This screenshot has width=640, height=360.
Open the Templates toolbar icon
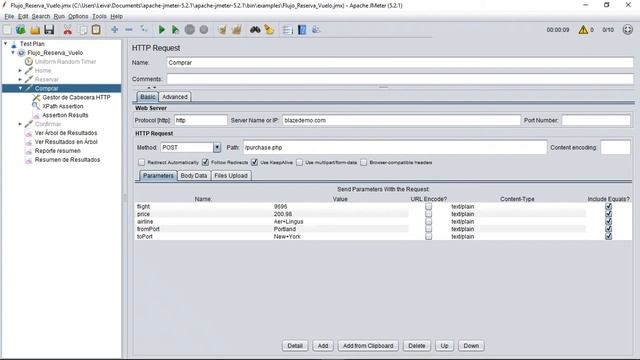tap(20, 30)
